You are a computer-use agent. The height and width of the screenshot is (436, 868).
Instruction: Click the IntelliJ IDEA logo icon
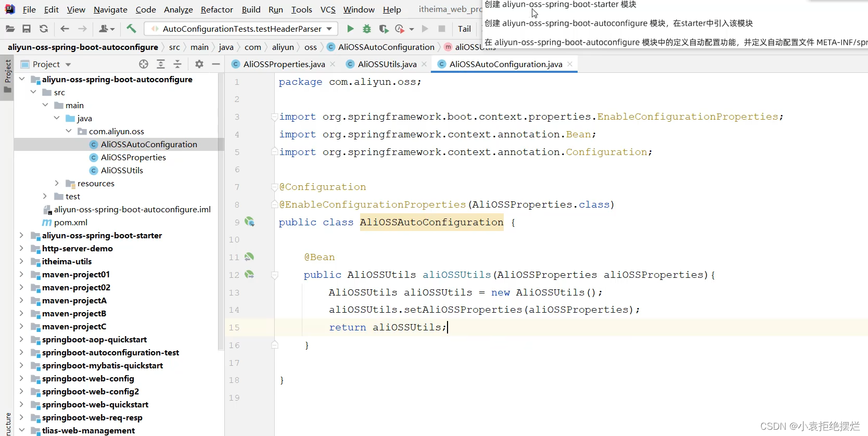point(10,9)
